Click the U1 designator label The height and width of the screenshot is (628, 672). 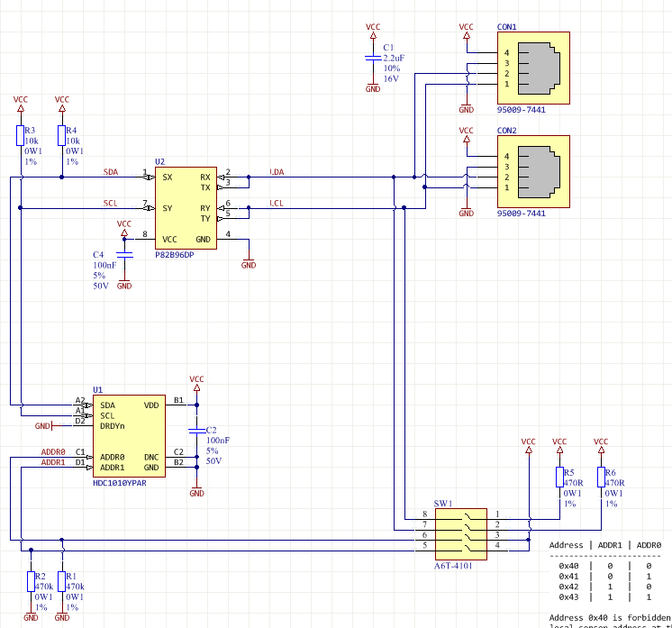[97, 389]
